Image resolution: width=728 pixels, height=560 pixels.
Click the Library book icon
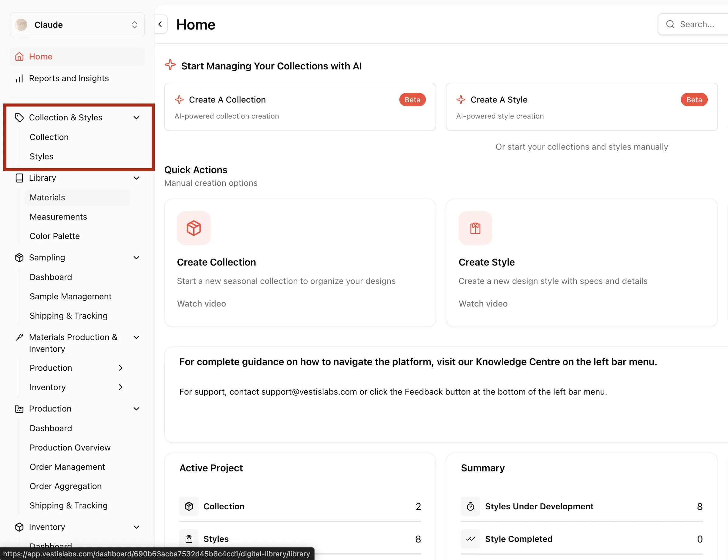tap(19, 178)
